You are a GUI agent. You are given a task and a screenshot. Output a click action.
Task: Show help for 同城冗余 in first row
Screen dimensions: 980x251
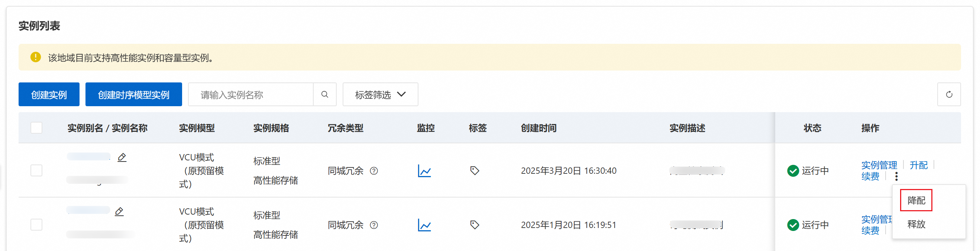[374, 171]
